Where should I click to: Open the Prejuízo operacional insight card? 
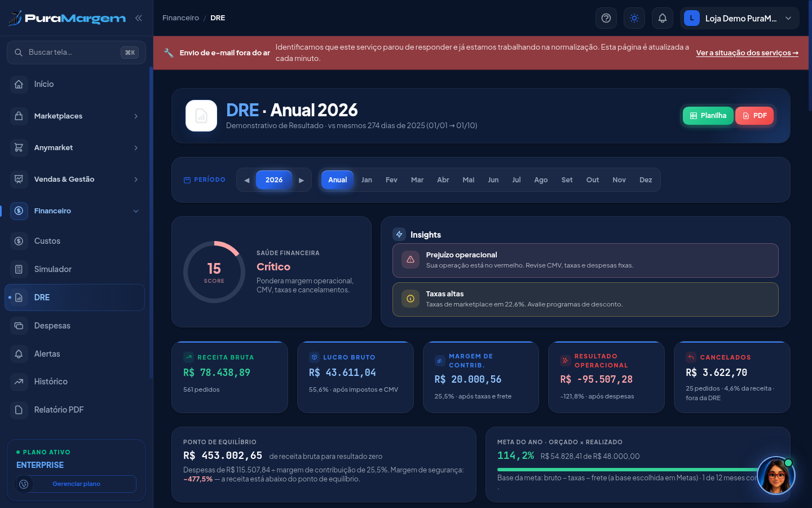585,260
